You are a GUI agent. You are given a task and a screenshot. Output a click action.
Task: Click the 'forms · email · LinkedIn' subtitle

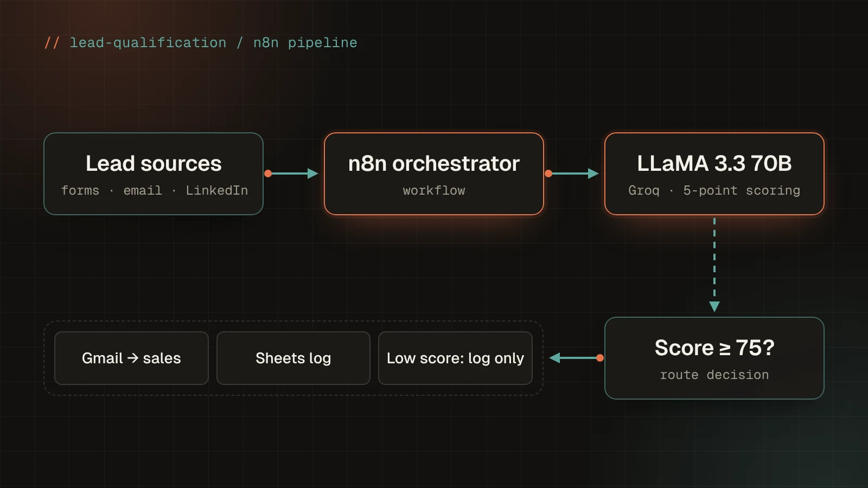155,190
